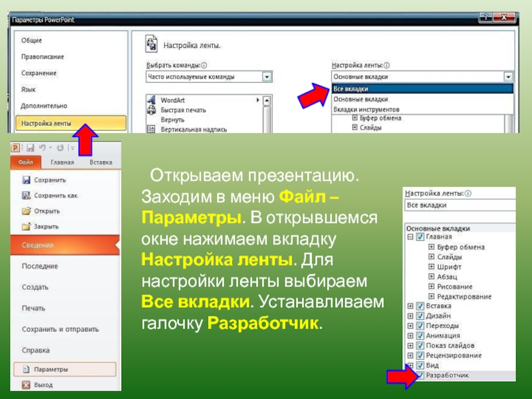Click the help button in dialog title bar

(486, 17)
